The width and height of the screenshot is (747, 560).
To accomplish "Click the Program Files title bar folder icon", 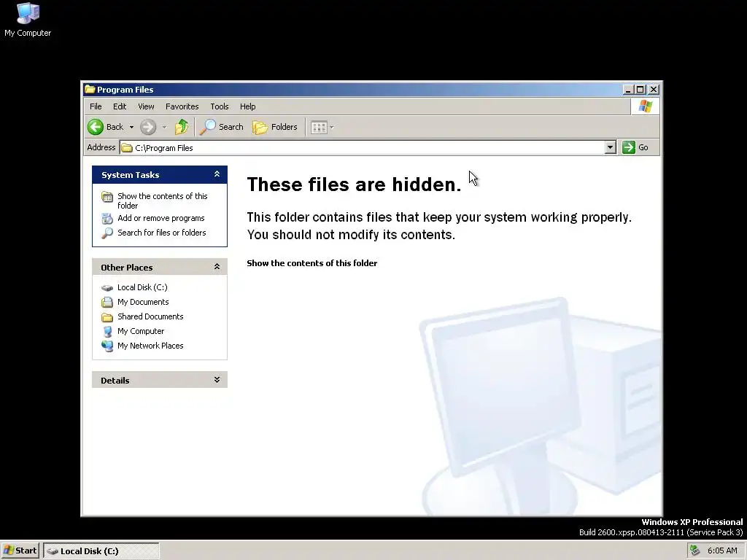I will [90, 89].
